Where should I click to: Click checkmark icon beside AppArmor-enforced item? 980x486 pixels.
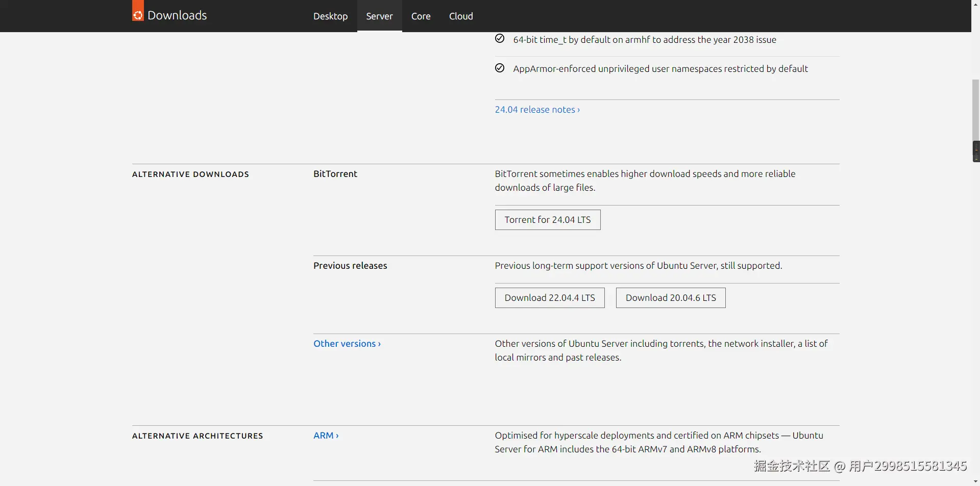tap(500, 68)
